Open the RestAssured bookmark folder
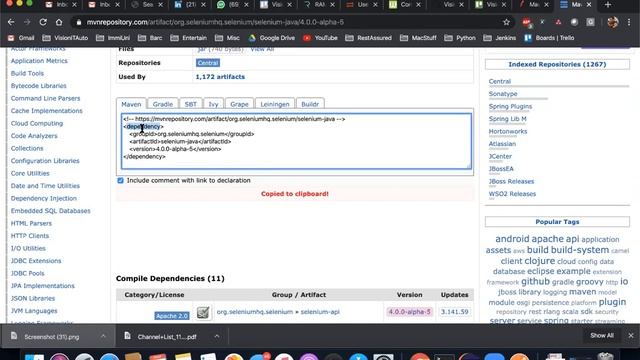 369,38
